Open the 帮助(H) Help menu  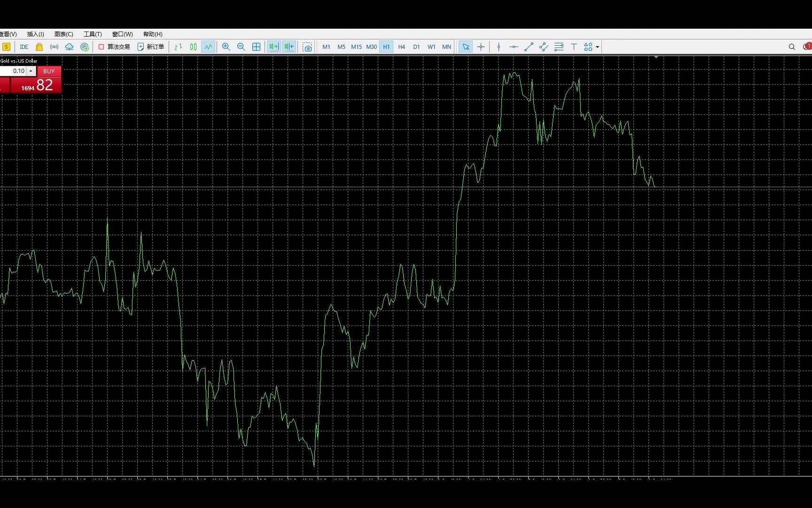(153, 34)
